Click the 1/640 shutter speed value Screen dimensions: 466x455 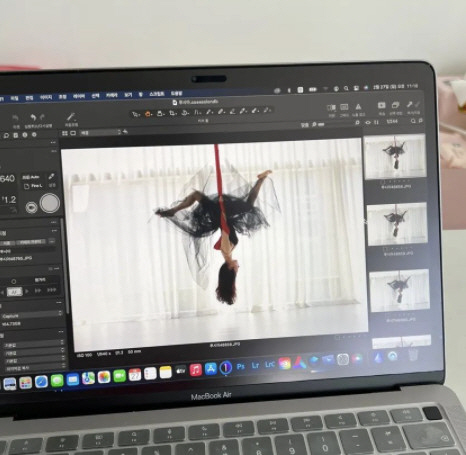[x=7, y=179]
